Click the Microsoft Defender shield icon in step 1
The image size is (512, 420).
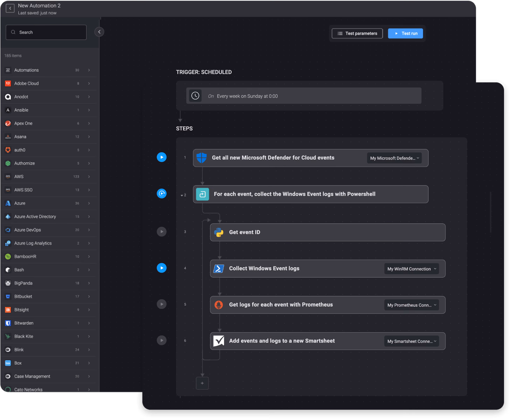pos(202,158)
